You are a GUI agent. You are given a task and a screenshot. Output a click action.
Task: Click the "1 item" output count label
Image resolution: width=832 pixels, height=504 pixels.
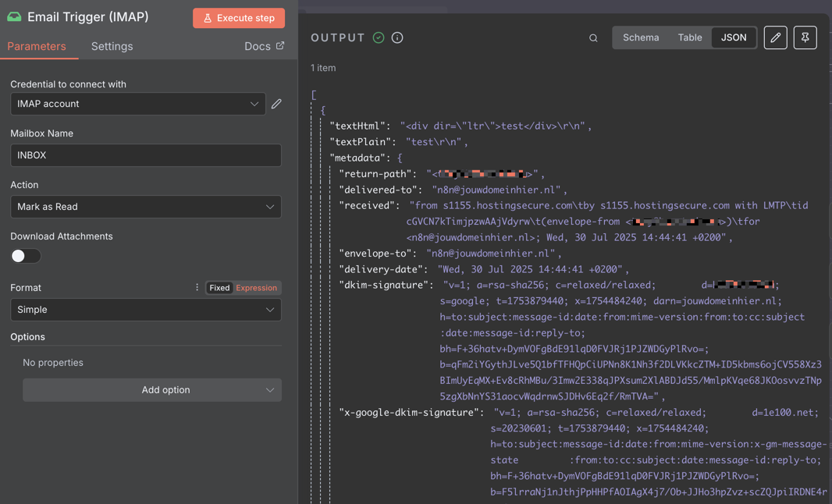point(323,68)
